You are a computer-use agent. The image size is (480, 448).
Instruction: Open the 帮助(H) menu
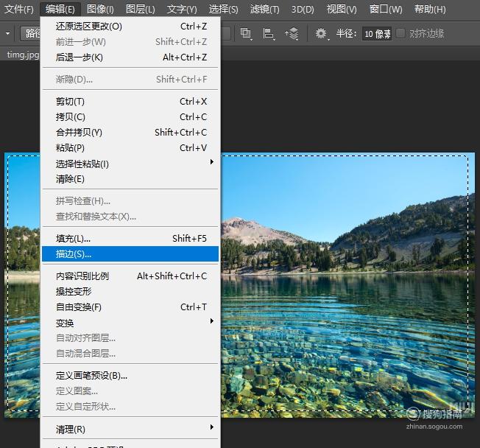pyautogui.click(x=430, y=9)
